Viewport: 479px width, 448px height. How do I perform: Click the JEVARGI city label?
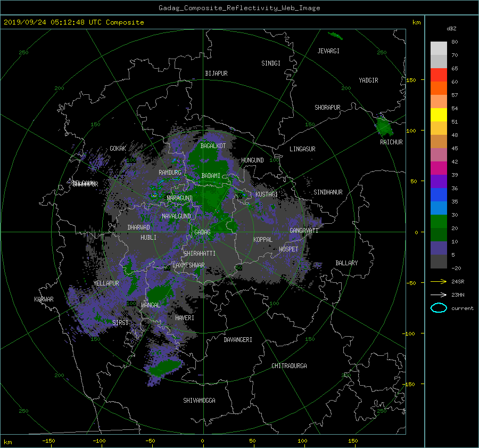point(328,51)
